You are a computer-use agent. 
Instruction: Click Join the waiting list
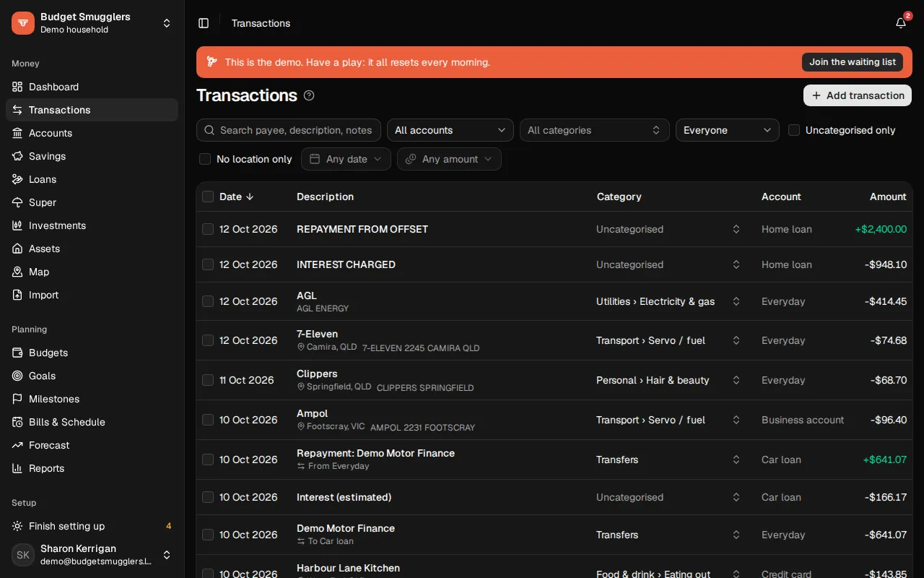[x=853, y=62]
